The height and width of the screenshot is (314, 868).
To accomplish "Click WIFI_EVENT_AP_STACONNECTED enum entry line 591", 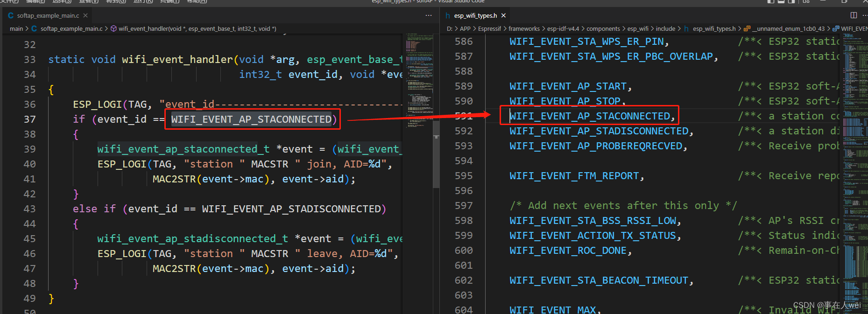I will tap(590, 116).
